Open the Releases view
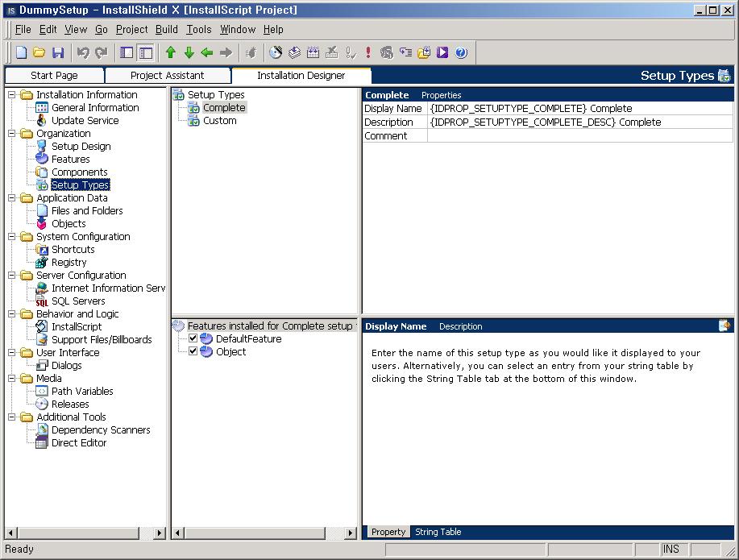 pyautogui.click(x=70, y=404)
